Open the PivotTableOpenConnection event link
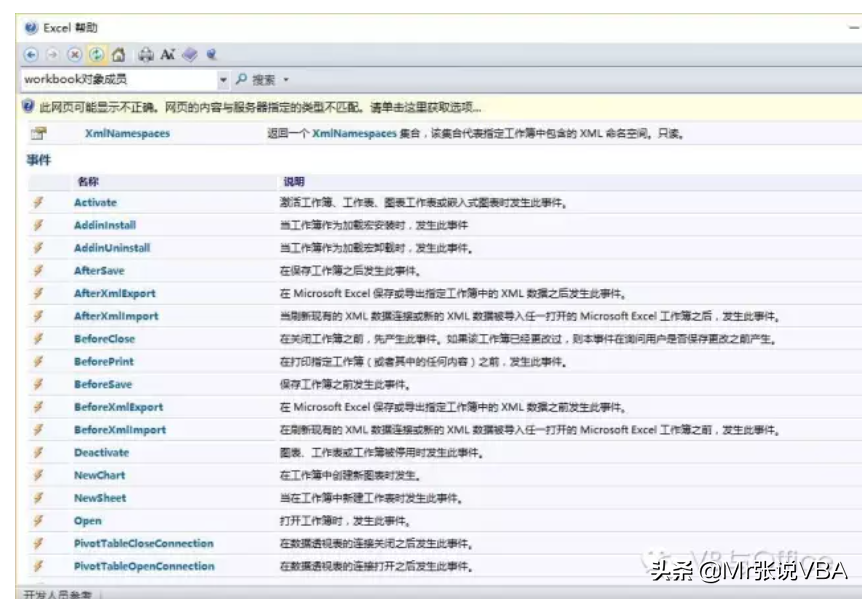 click(144, 566)
